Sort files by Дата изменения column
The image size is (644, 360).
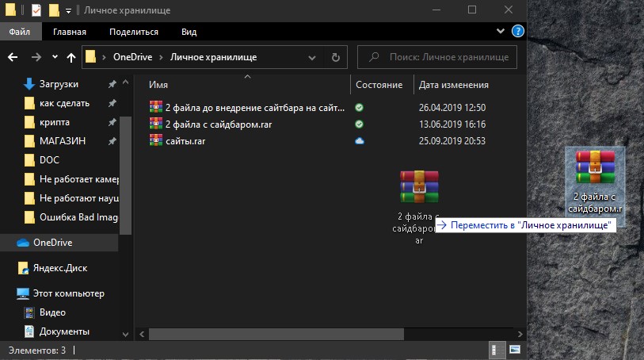tap(453, 85)
